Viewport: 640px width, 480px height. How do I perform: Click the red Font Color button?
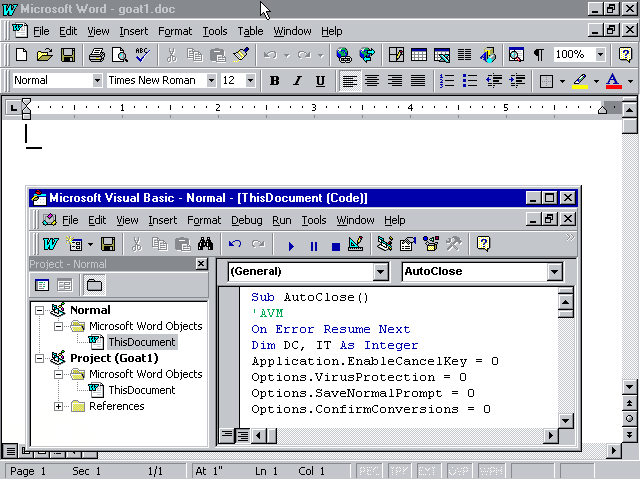tap(613, 81)
